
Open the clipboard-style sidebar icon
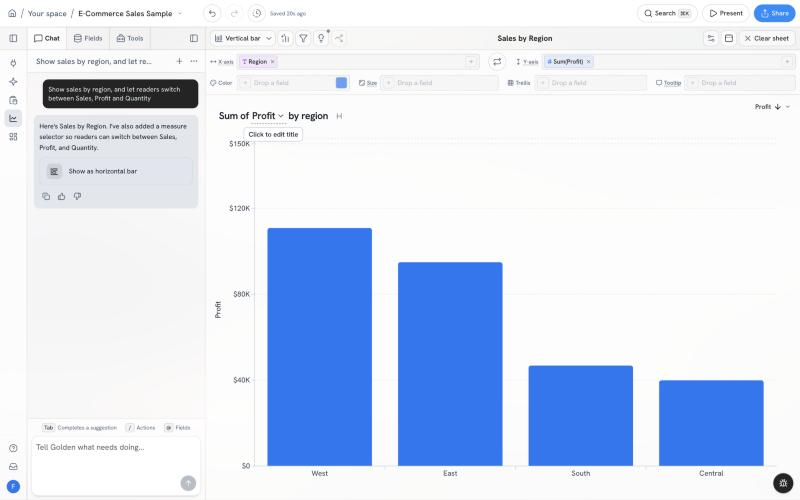pyautogui.click(x=13, y=100)
